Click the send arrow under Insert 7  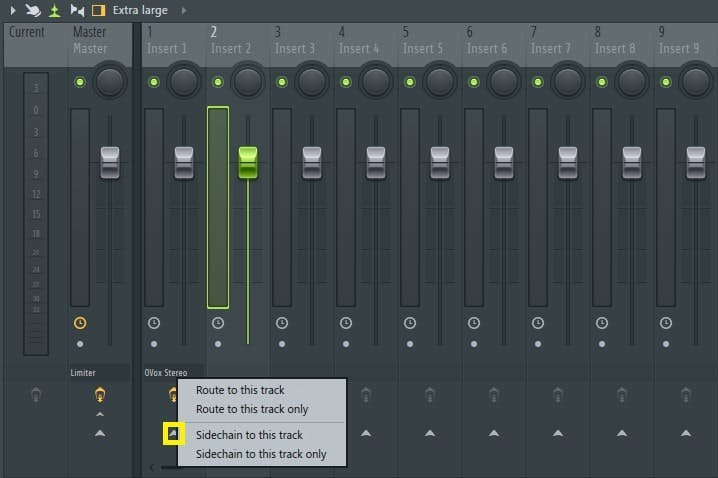click(558, 433)
